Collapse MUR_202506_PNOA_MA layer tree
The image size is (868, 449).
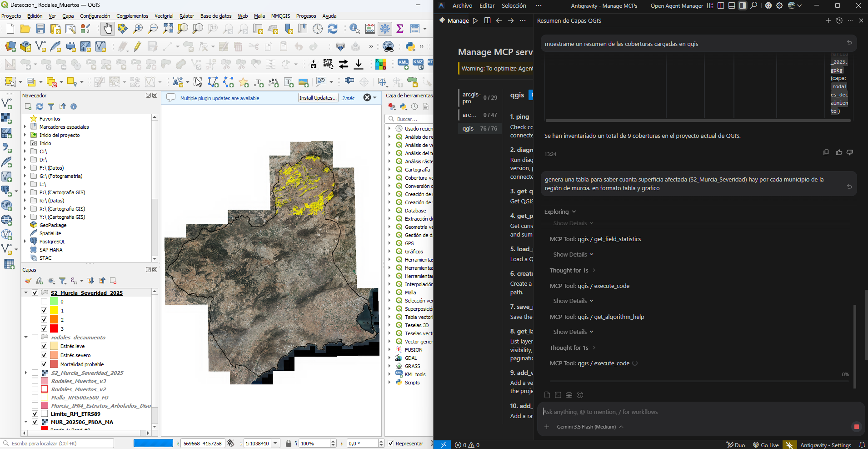tap(26, 422)
